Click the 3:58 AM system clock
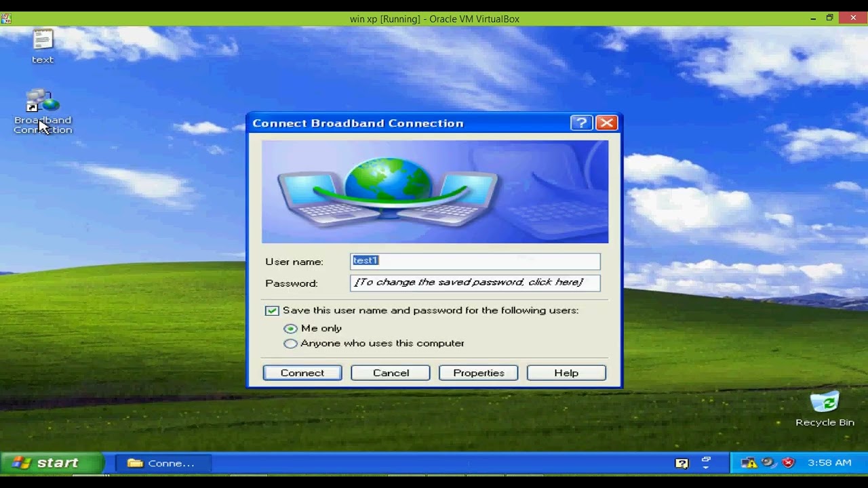This screenshot has height=488, width=868. point(829,463)
